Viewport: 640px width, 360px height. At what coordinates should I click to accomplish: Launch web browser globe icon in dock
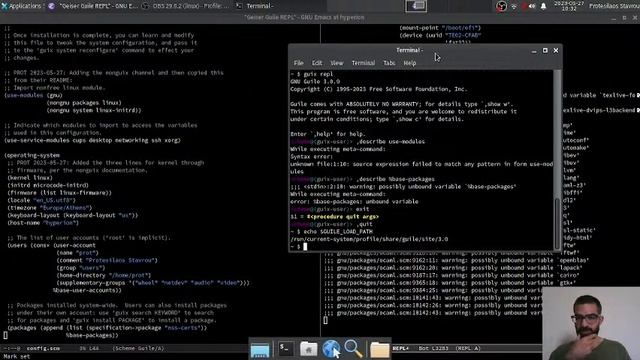point(331,349)
